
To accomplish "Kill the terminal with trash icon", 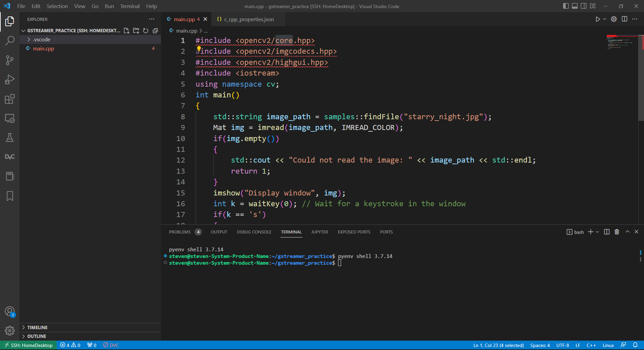I will click(617, 232).
